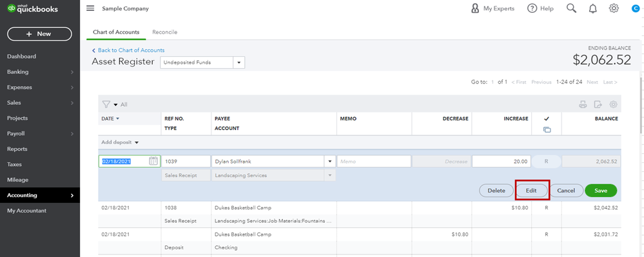The image size is (644, 257).
Task: View notifications bell
Action: point(592,8)
